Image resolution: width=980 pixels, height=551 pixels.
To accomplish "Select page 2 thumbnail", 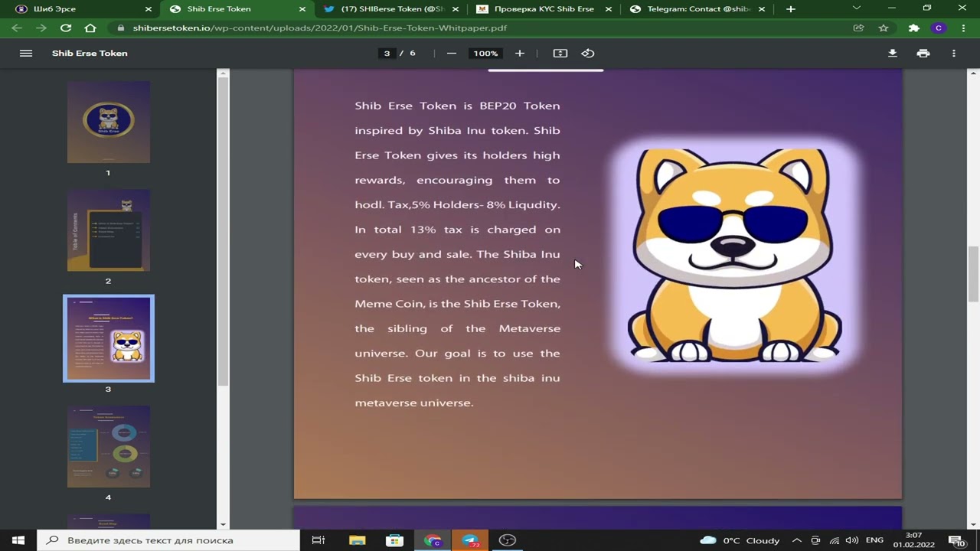I will 109,230.
